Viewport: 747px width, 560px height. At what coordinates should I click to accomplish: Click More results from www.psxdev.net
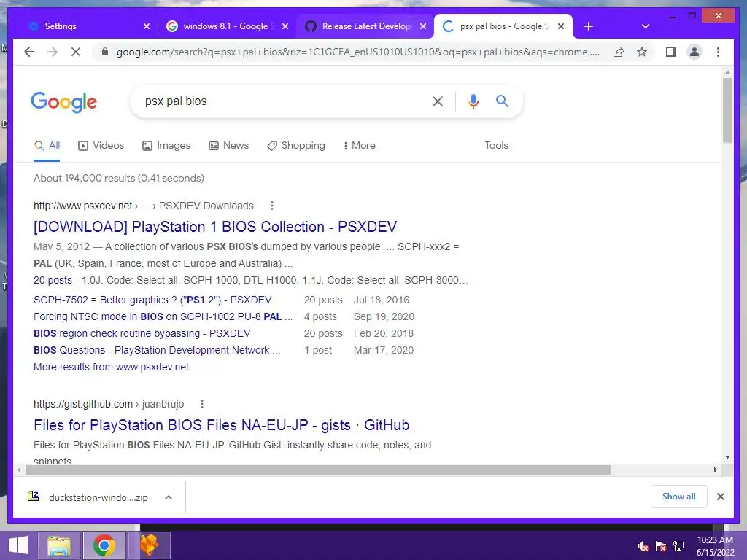(111, 367)
